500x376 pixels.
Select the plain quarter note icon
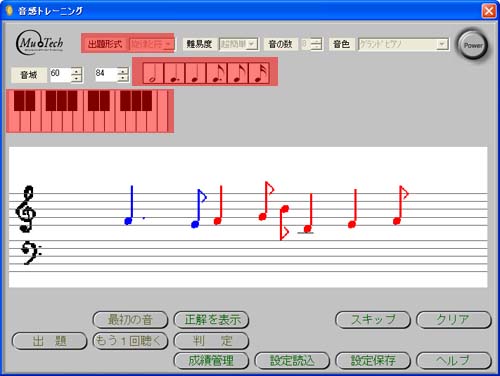click(x=196, y=73)
